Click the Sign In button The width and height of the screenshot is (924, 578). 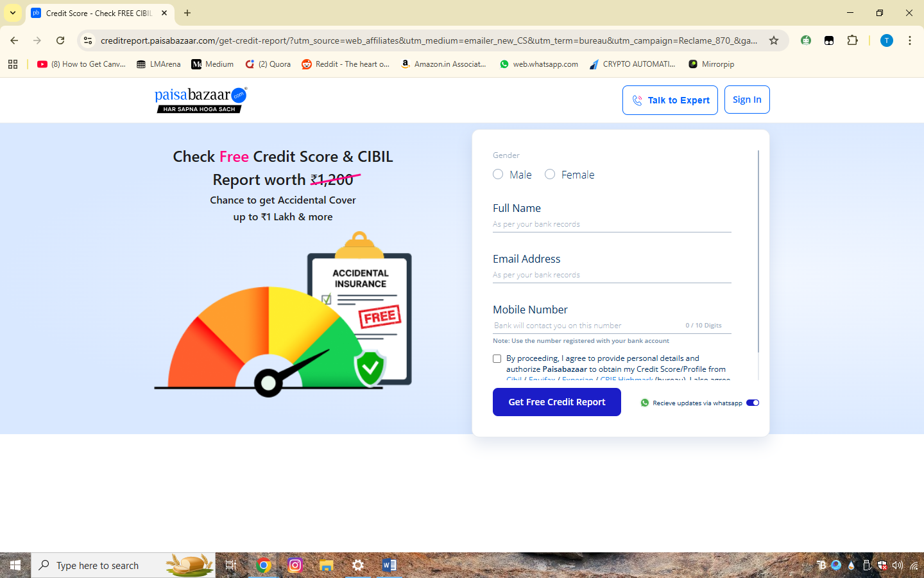coord(746,100)
